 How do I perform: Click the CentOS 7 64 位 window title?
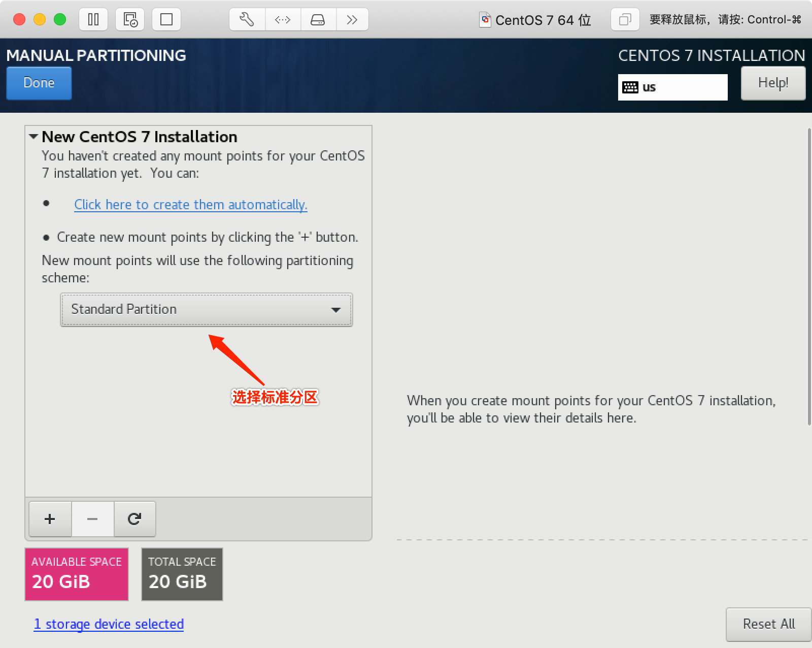pos(543,20)
